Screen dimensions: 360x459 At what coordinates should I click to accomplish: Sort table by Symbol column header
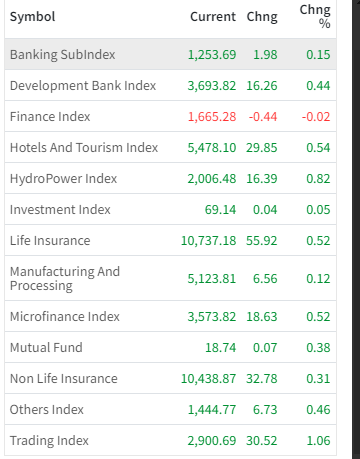pyautogui.click(x=33, y=17)
